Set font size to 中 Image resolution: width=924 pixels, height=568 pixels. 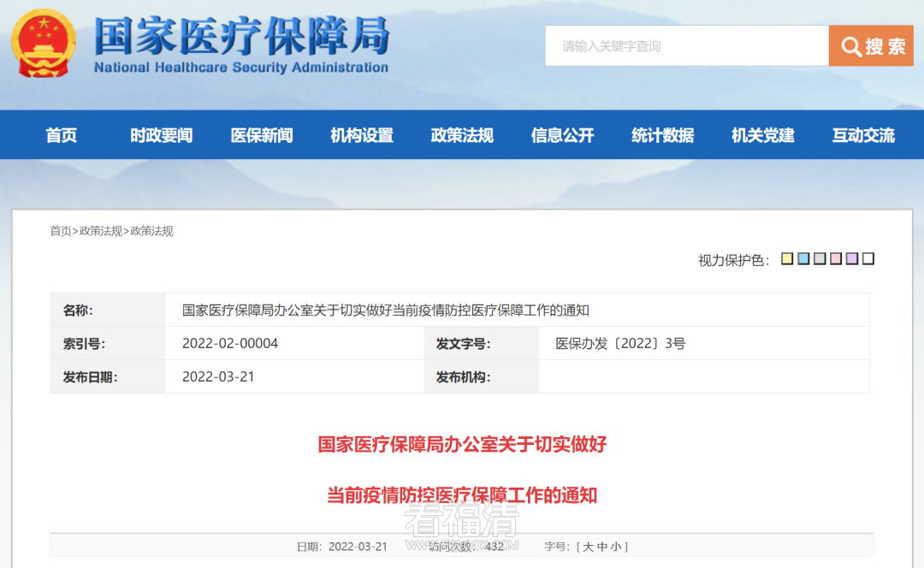(x=601, y=547)
